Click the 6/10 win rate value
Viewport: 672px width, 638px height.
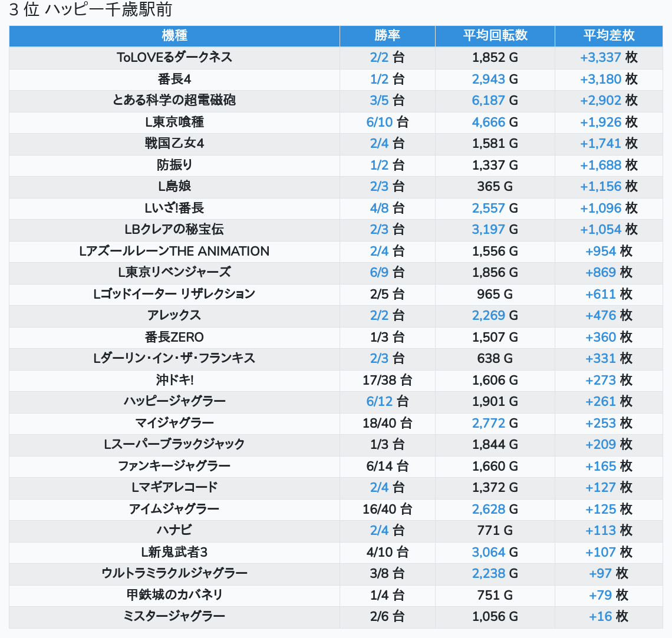380,123
